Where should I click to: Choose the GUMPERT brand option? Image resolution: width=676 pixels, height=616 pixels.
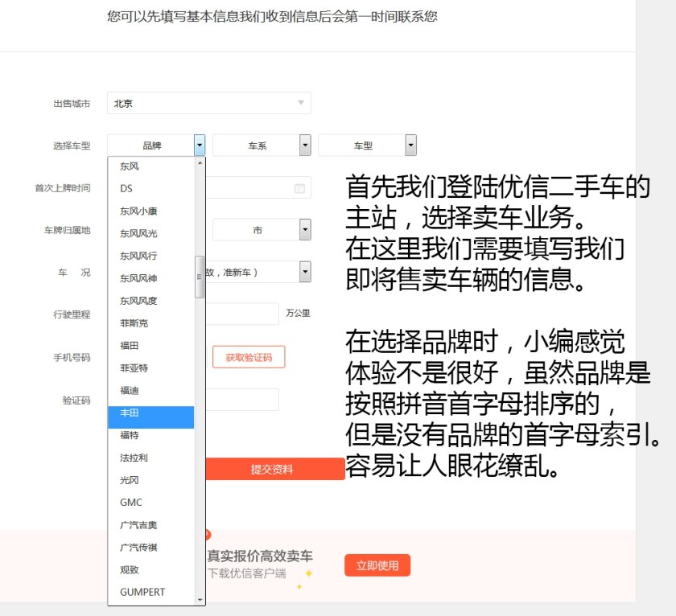pos(142,592)
